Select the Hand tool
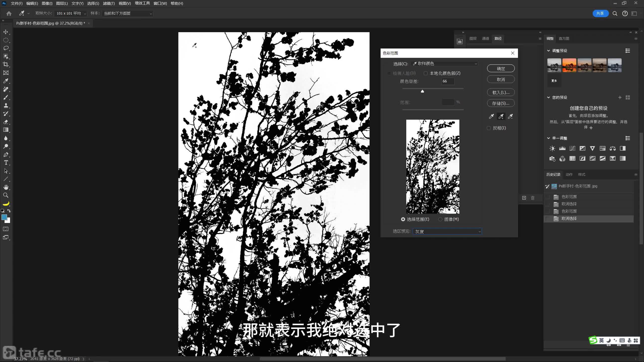The image size is (644, 362). click(6, 187)
